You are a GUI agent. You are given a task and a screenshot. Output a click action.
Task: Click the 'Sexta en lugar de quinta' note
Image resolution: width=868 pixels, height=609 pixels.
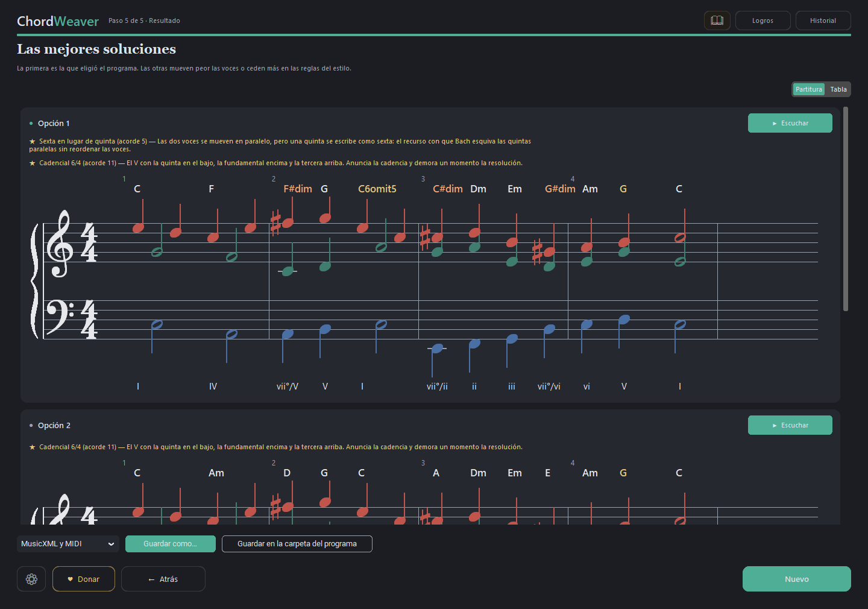(x=280, y=145)
